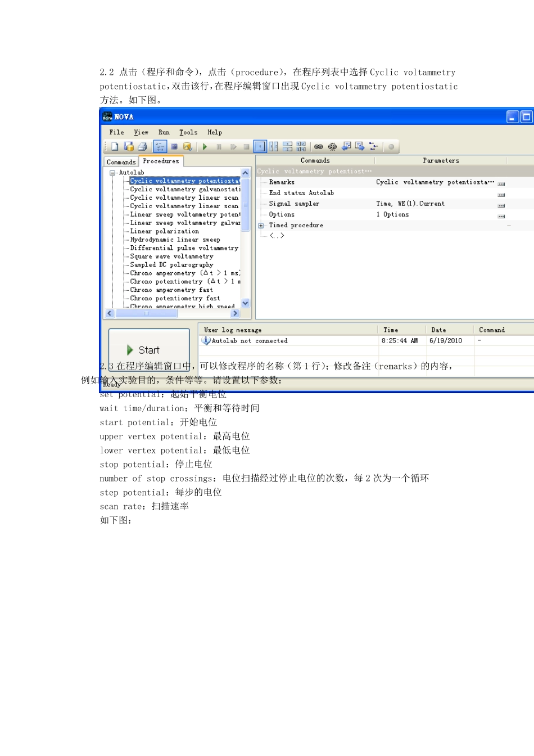The image size is (534, 756).
Task: Click the New procedure toolbar icon
Action: pos(115,147)
